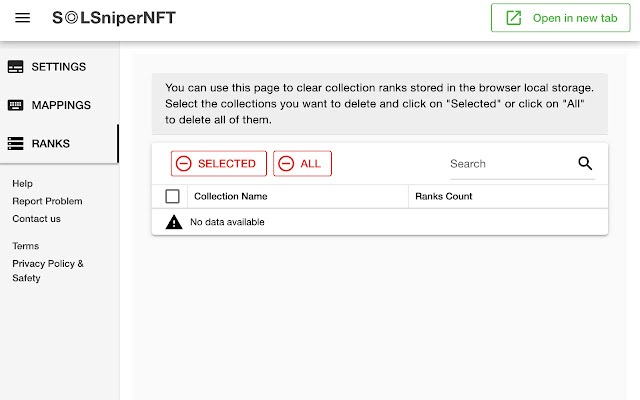Toggle the select-all collections checkbox
Image resolution: width=640 pixels, height=400 pixels.
[172, 196]
